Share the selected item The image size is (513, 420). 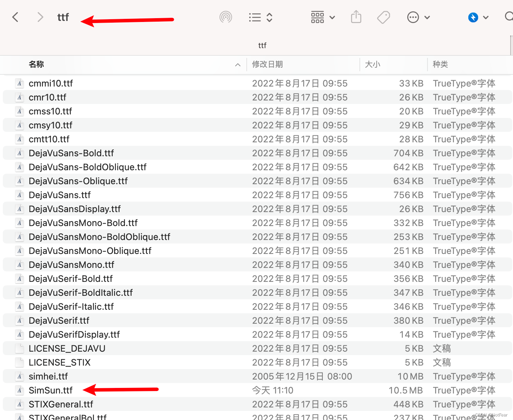356,17
